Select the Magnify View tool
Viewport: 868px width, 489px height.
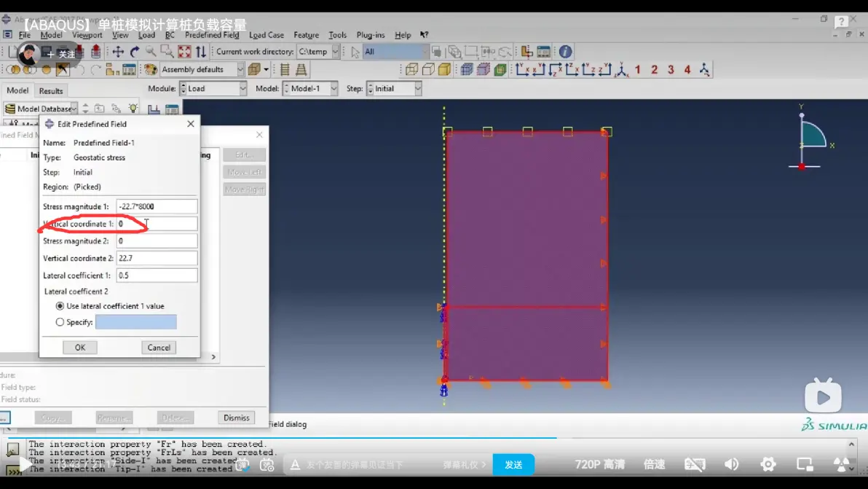(x=151, y=52)
